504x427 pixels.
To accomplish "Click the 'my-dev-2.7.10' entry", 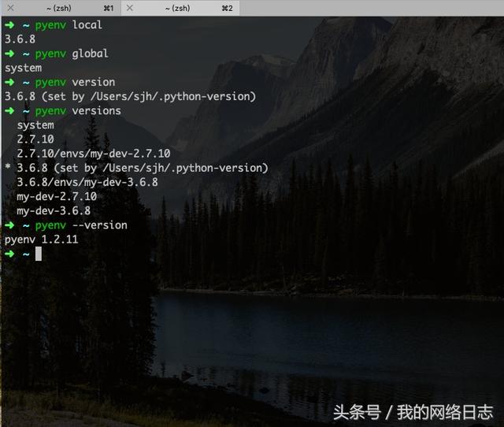I will [x=57, y=196].
